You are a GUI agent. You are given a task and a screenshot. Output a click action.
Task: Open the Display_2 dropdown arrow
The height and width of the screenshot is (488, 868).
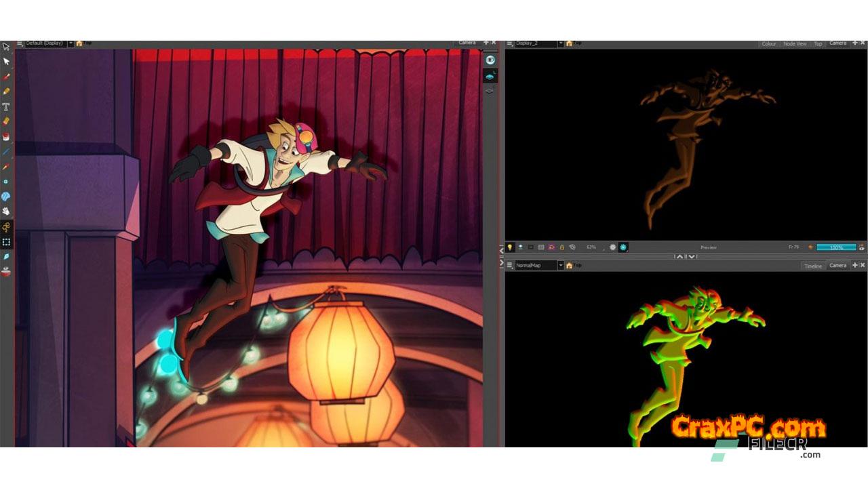561,43
